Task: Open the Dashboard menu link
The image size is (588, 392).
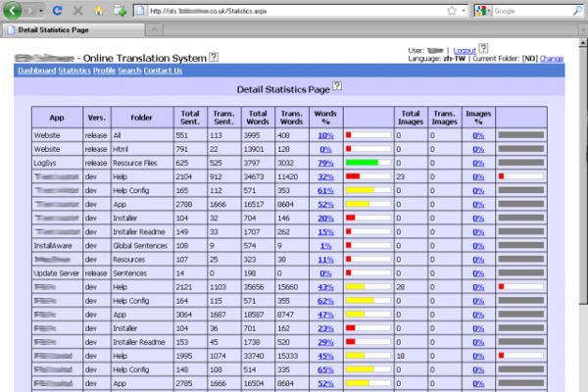Action: click(x=37, y=71)
